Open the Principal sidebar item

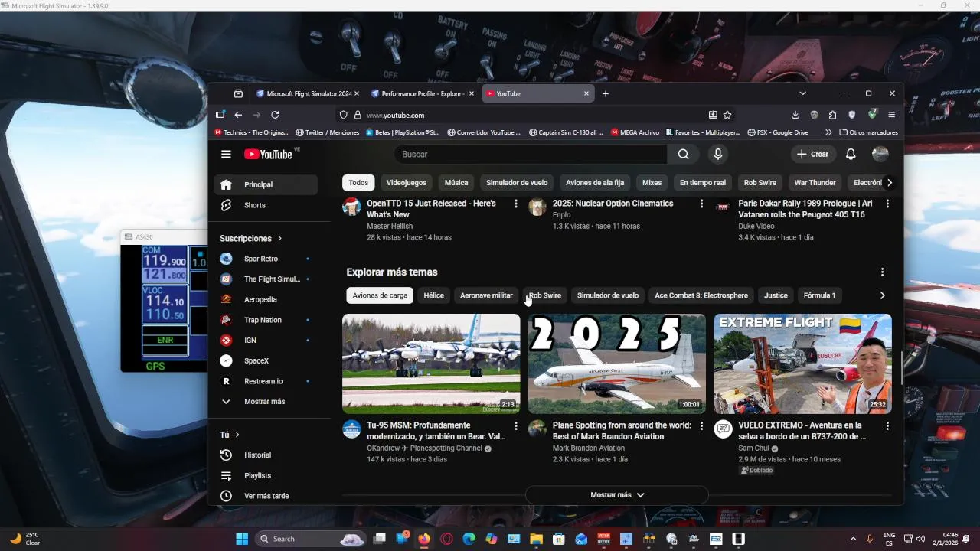pos(265,184)
